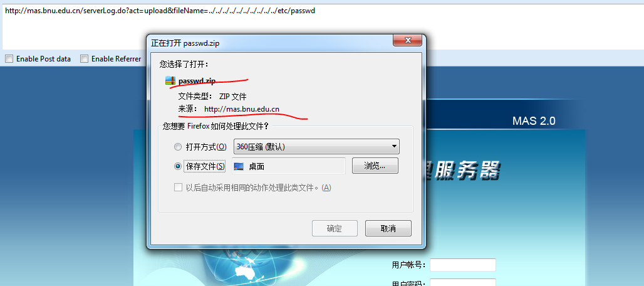Click the 桌面 save location field

click(289, 166)
